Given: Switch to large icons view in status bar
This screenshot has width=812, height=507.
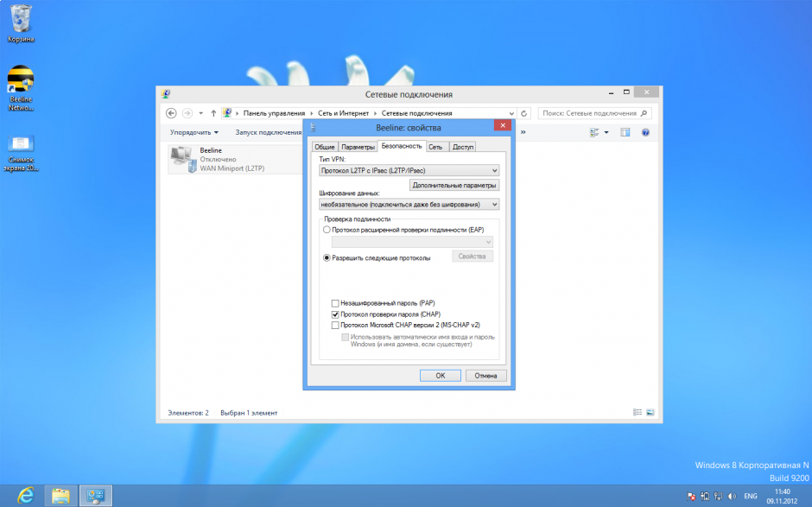Looking at the screenshot, I should pos(650,412).
